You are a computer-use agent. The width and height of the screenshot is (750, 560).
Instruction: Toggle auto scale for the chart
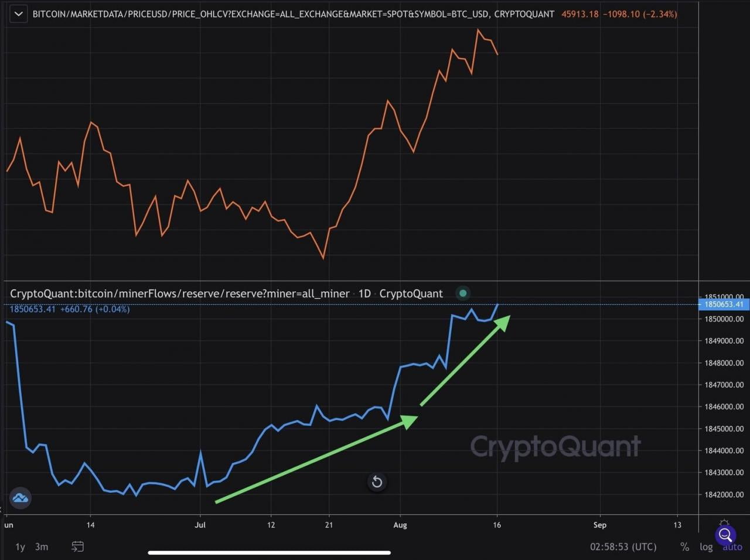[732, 548]
